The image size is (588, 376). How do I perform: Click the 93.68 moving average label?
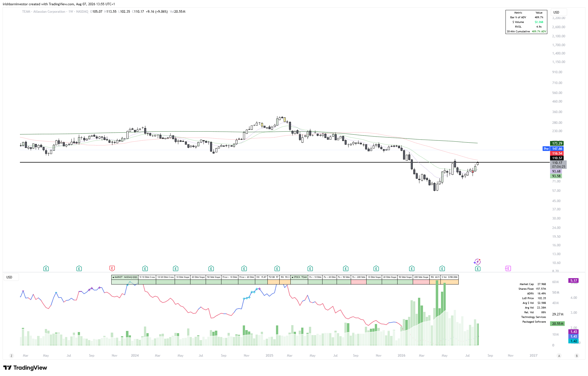coord(556,171)
